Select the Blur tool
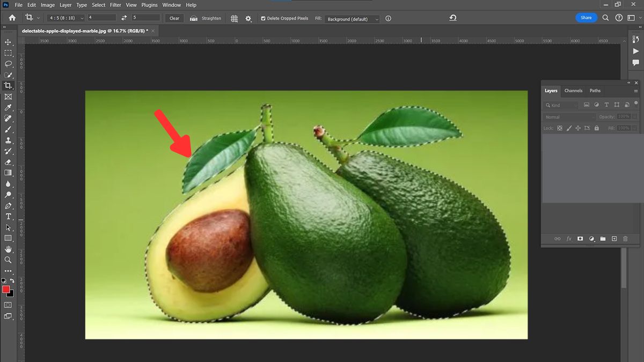644x362 pixels. click(8, 184)
